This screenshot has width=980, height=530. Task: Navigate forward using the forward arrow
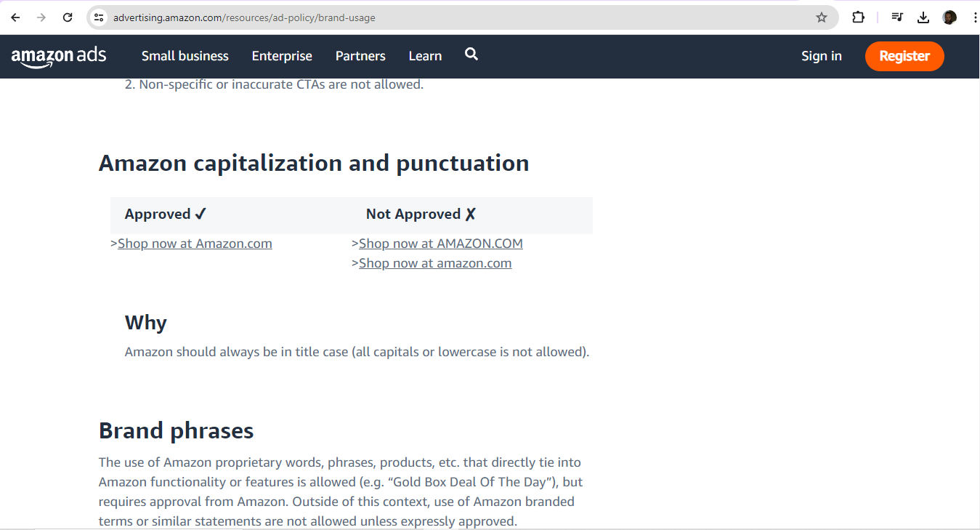click(x=41, y=17)
